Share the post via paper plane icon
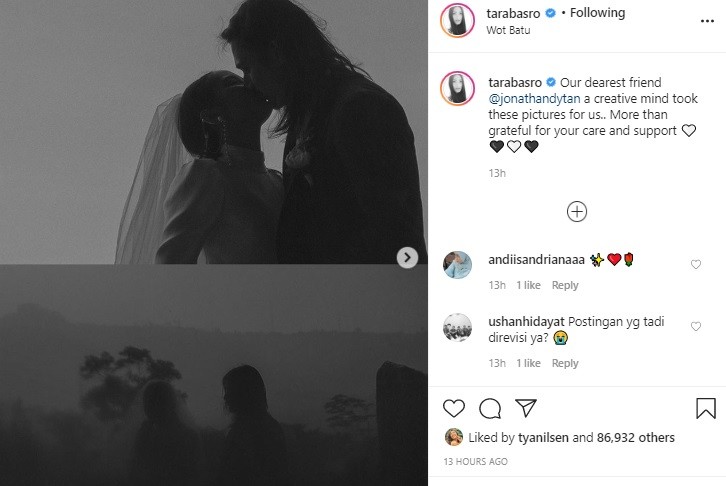 point(526,408)
